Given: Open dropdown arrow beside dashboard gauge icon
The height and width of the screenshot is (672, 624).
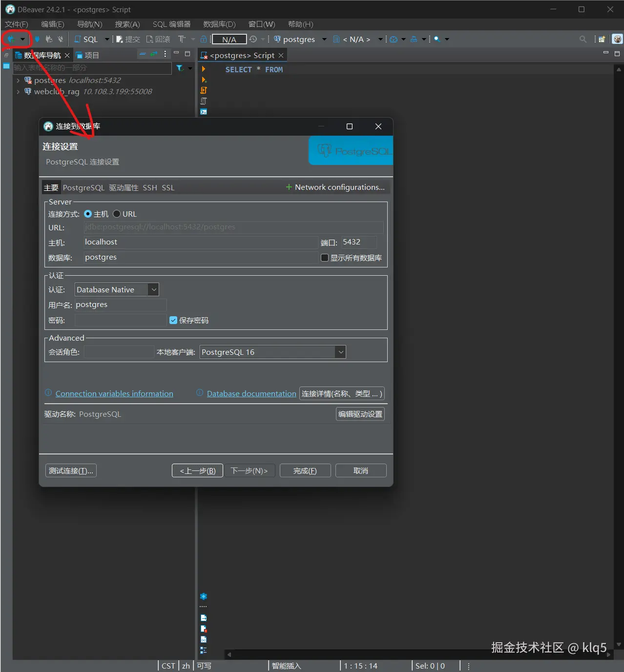Looking at the screenshot, I should (x=403, y=39).
